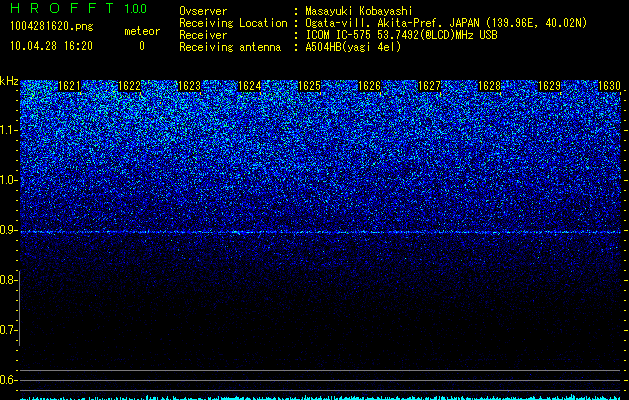Click the 1626 time marker
This screenshot has height=400, width=629.
click(x=369, y=86)
